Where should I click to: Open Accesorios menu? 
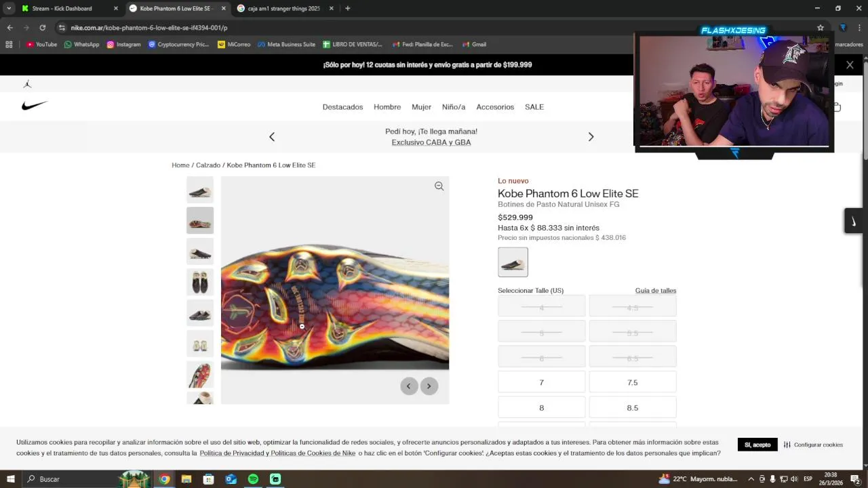pyautogui.click(x=495, y=107)
